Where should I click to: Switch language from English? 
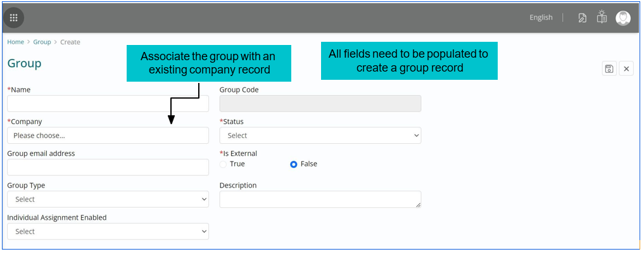pyautogui.click(x=541, y=18)
